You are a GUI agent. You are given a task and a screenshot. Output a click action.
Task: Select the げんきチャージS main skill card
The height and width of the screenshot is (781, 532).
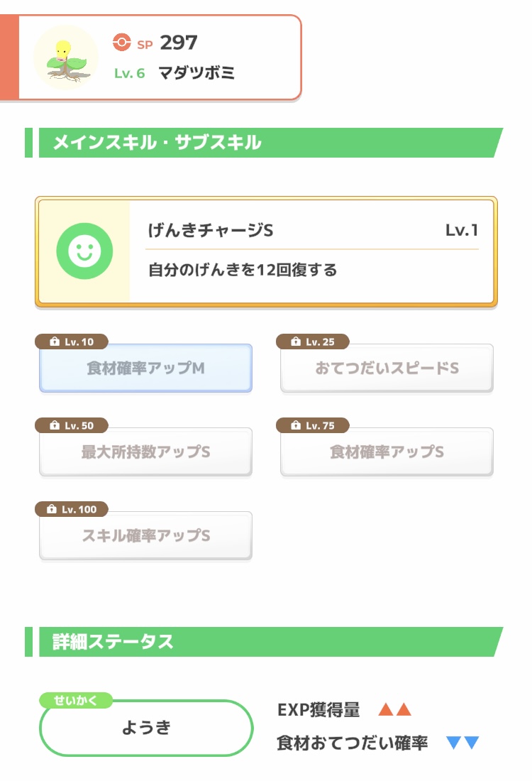tap(266, 251)
